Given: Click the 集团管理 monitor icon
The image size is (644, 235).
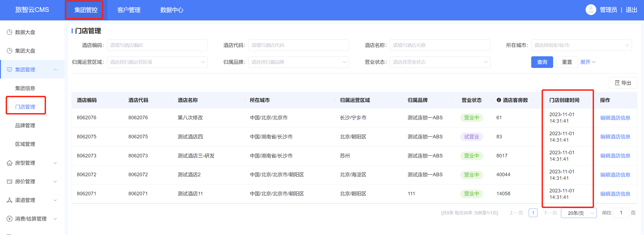Looking at the screenshot, I should pos(9,69).
